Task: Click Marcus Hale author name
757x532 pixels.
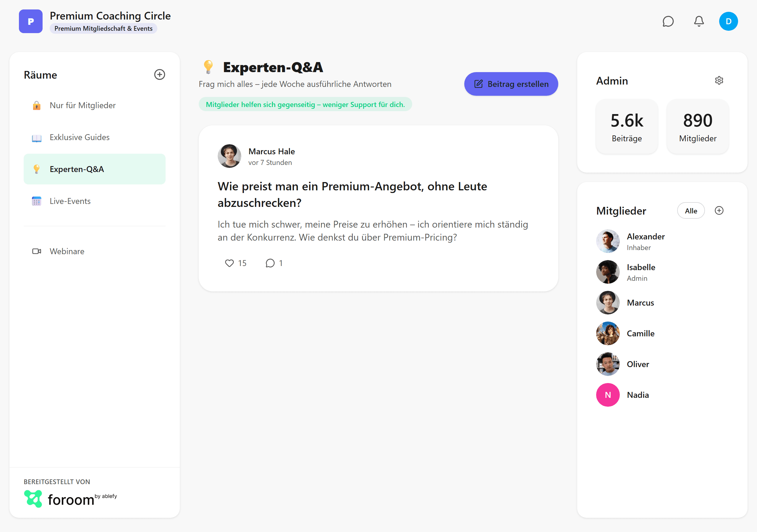Action: pyautogui.click(x=272, y=151)
